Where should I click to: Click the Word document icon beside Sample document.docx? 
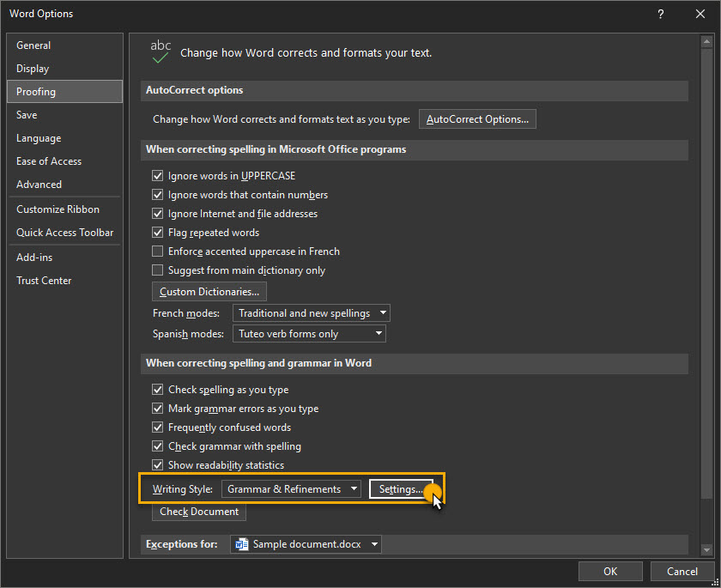click(x=241, y=544)
